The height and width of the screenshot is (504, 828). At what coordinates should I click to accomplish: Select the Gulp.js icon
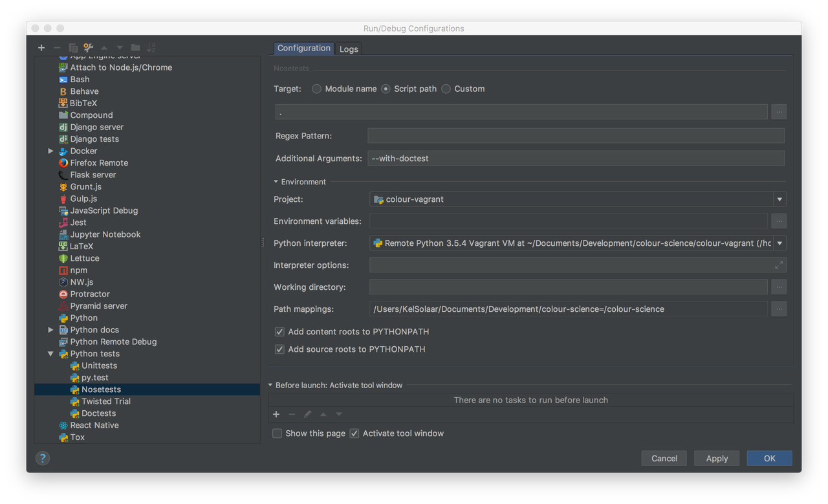(63, 199)
